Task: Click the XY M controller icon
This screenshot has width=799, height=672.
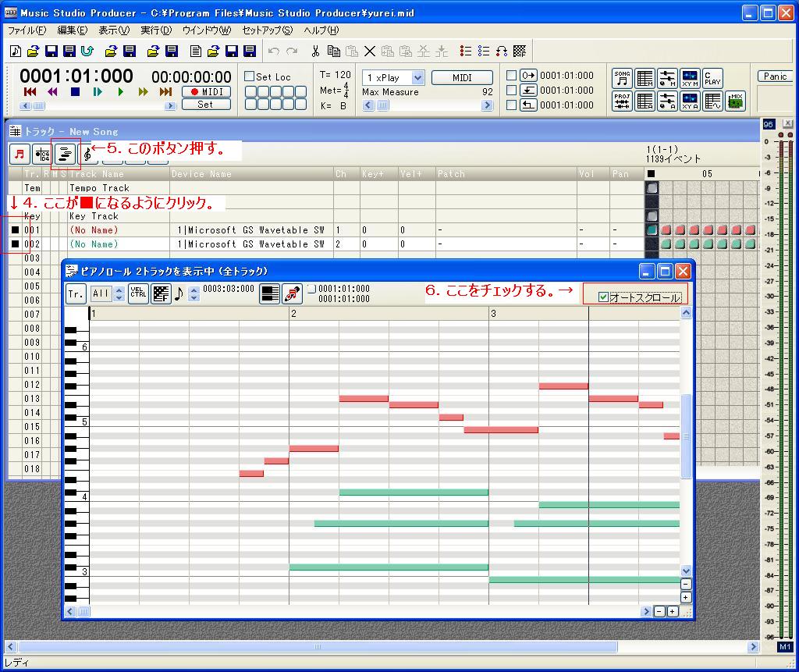Action: 690,78
